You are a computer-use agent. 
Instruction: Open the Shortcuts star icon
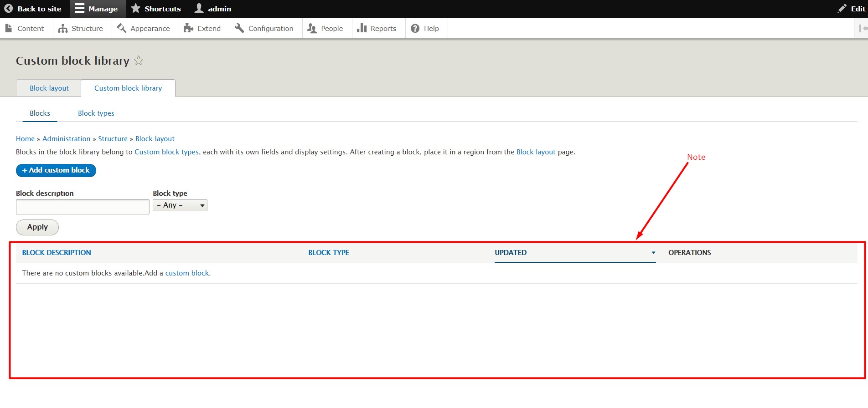(135, 8)
